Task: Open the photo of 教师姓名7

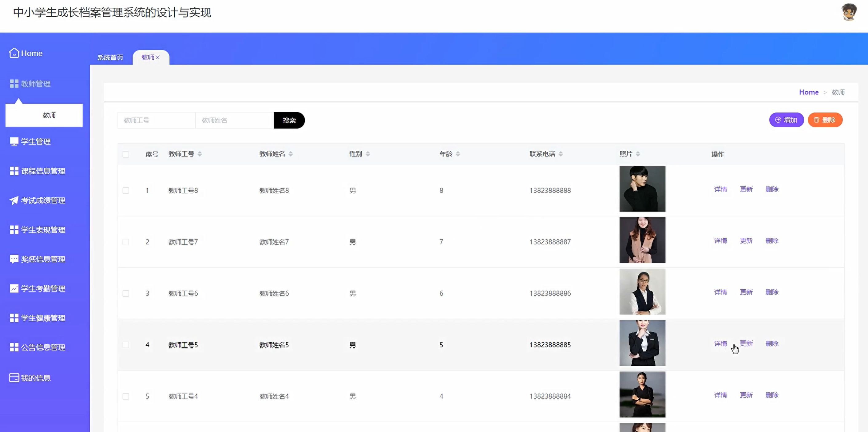Action: click(642, 240)
